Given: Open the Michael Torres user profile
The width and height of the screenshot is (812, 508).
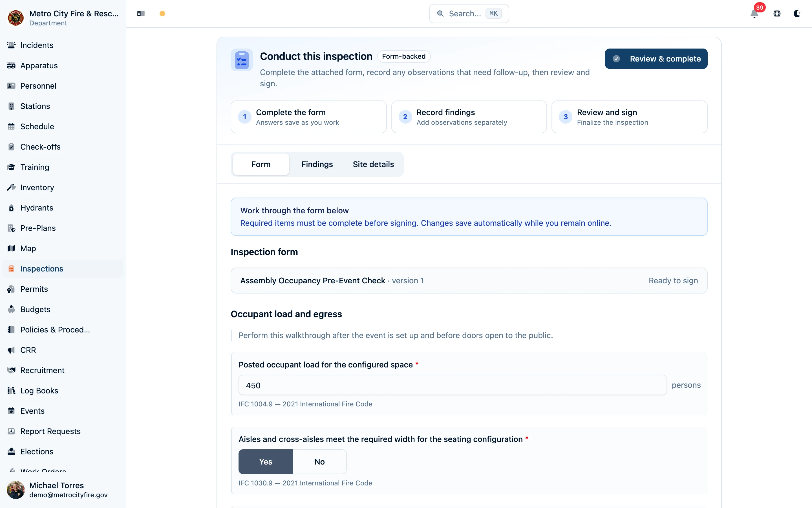Looking at the screenshot, I should [63, 490].
